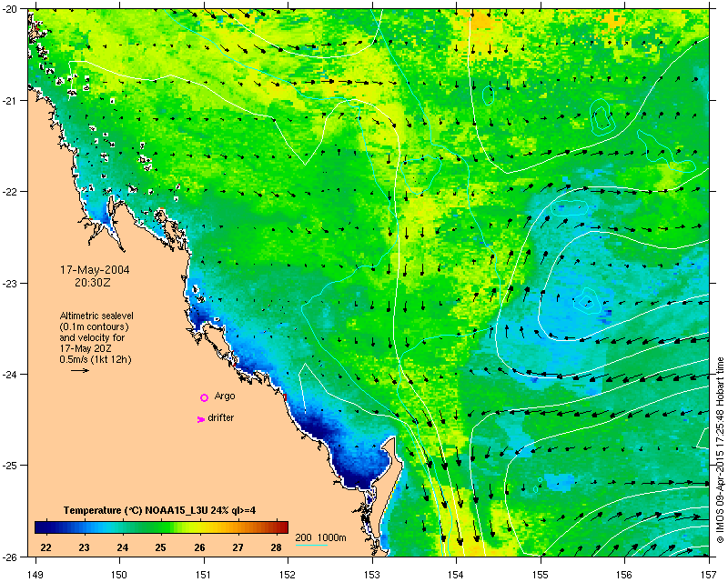Image resolution: width=728 pixels, height=582 pixels.
Task: Click the longitude axis label 156
Action: point(624,575)
